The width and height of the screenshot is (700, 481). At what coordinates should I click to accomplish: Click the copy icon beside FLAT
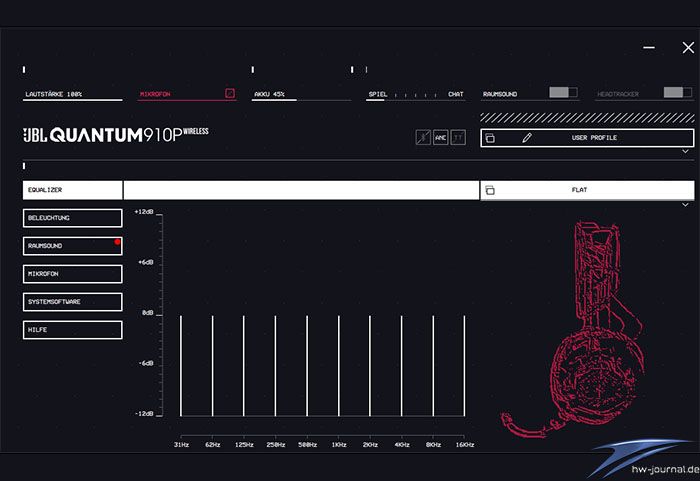[490, 190]
